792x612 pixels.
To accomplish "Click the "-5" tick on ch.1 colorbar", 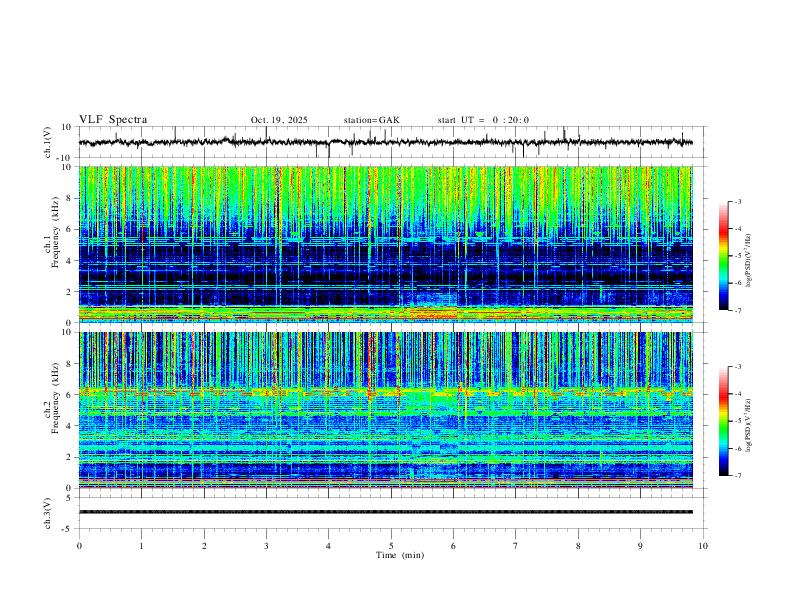I will tap(737, 256).
